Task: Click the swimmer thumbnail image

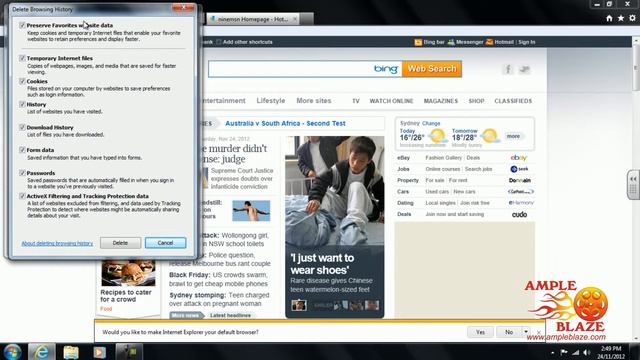Action: [x=251, y=211]
